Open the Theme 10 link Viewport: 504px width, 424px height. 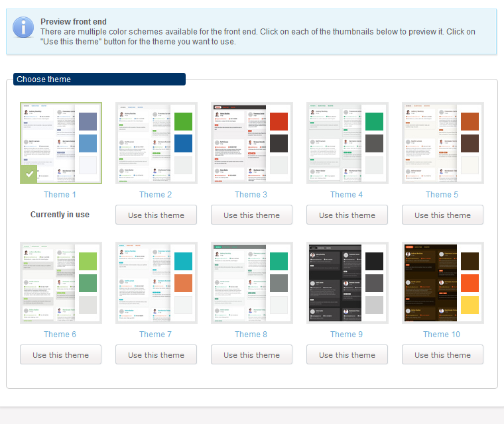pos(442,335)
